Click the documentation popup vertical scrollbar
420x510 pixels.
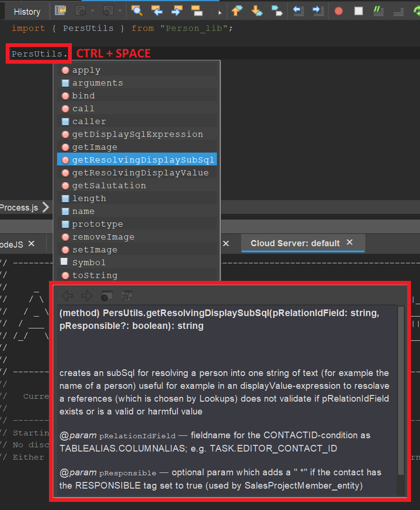[401, 390]
